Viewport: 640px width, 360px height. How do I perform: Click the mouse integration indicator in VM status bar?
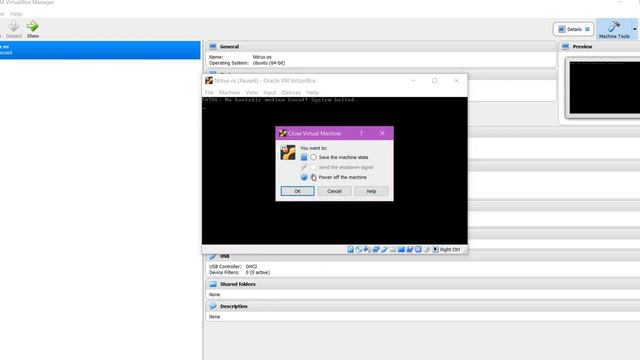click(427, 249)
